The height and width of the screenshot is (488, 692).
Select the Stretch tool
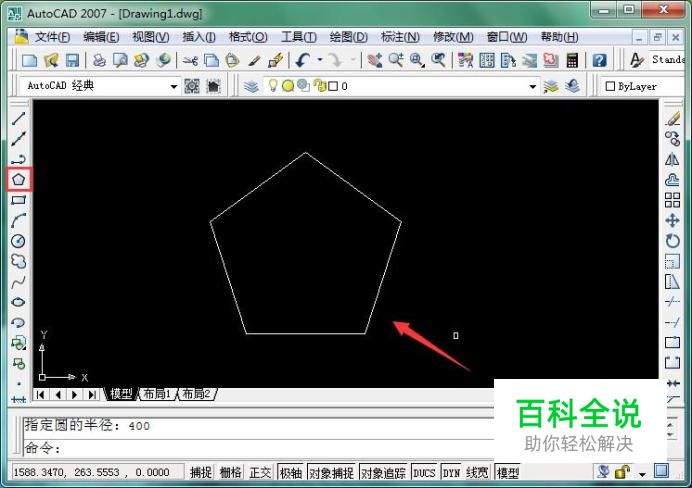pyautogui.click(x=673, y=282)
